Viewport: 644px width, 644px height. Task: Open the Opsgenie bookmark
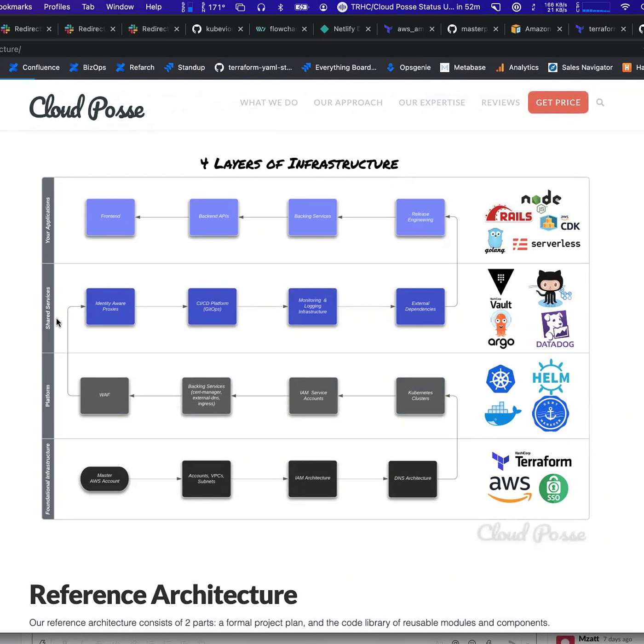408,68
